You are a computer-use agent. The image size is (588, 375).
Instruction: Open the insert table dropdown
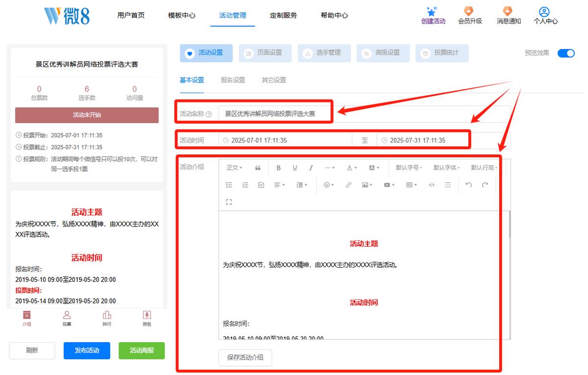(412, 185)
